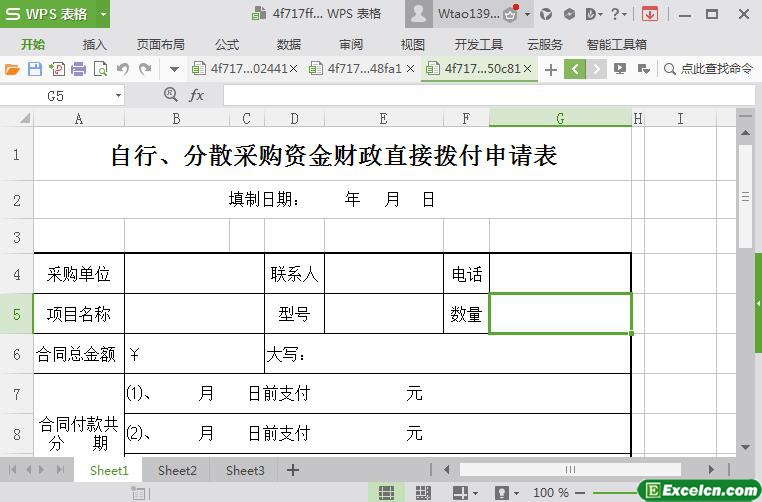
Task: Select cell containing 合同总金额
Action: pyautogui.click(x=79, y=354)
